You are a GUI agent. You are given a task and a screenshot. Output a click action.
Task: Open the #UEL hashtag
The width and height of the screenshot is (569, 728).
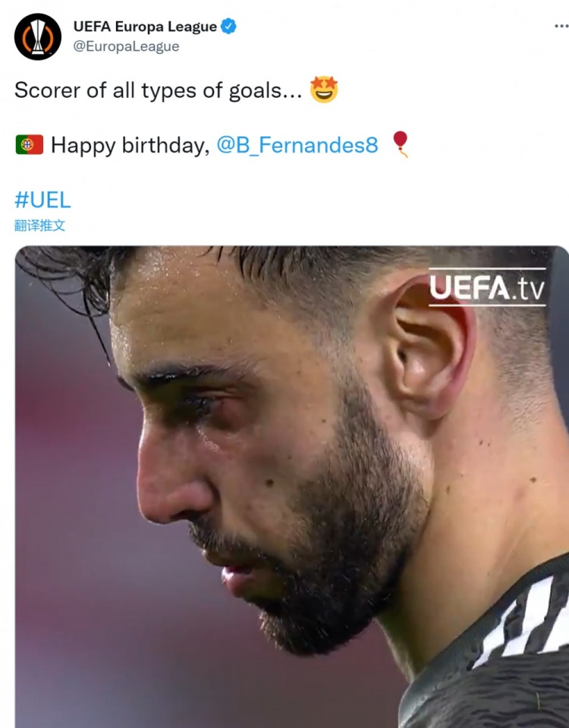tap(42, 200)
